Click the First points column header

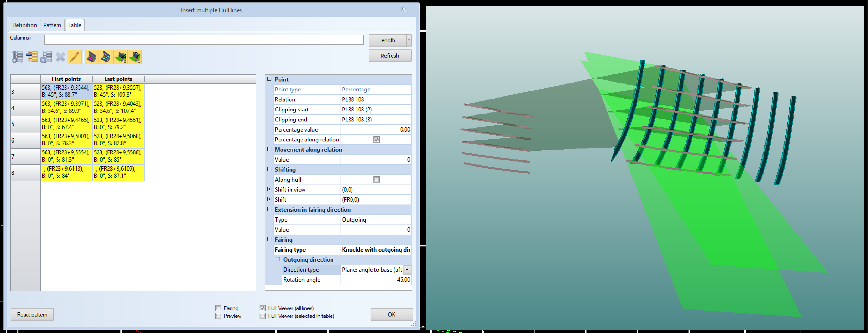pyautogui.click(x=66, y=79)
